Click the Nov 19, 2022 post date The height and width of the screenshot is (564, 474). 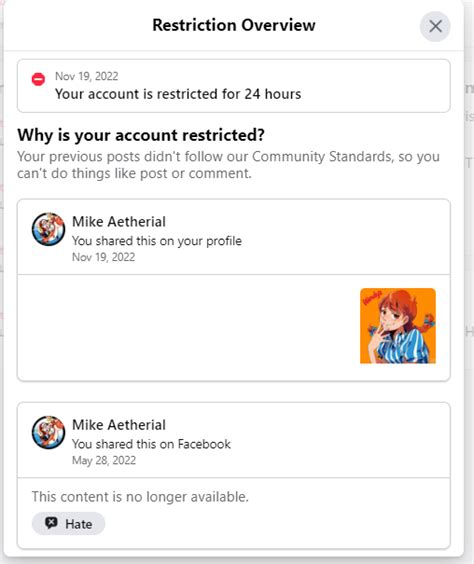(x=104, y=257)
